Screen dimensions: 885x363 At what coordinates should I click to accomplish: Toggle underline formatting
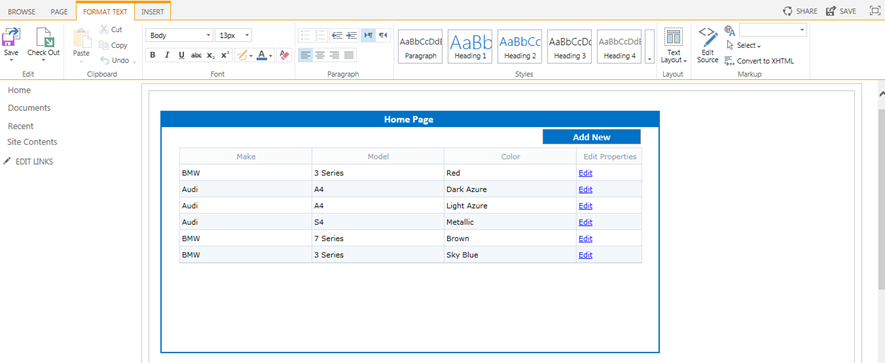pos(181,55)
